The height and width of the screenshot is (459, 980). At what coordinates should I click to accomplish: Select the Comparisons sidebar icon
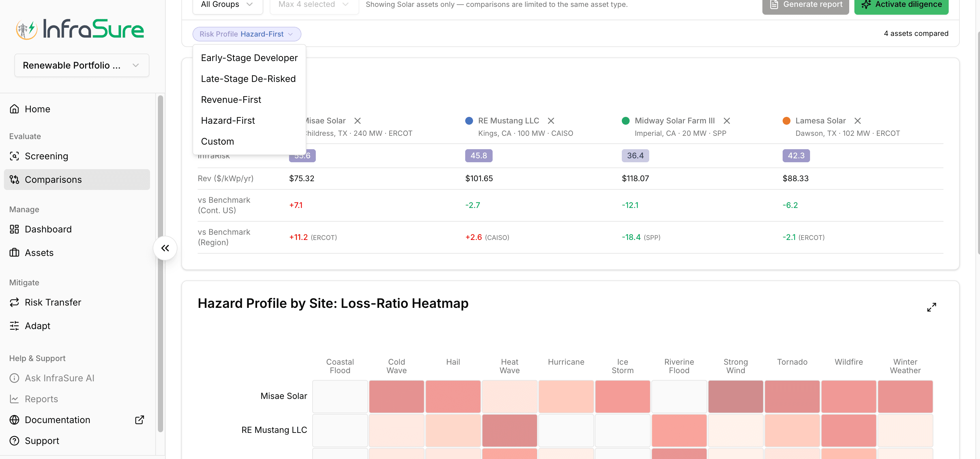[14, 180]
